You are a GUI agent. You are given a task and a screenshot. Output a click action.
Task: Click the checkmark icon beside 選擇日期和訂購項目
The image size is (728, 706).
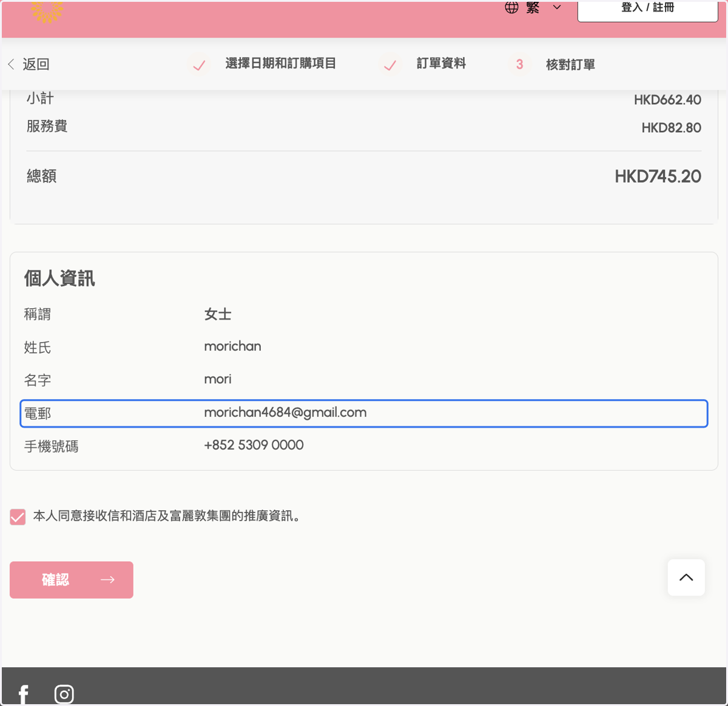pos(199,64)
